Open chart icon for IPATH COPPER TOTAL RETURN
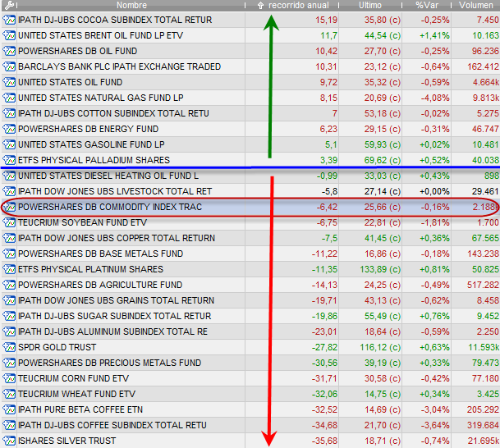The height and width of the screenshot is (448, 500). pyautogui.click(x=9, y=238)
